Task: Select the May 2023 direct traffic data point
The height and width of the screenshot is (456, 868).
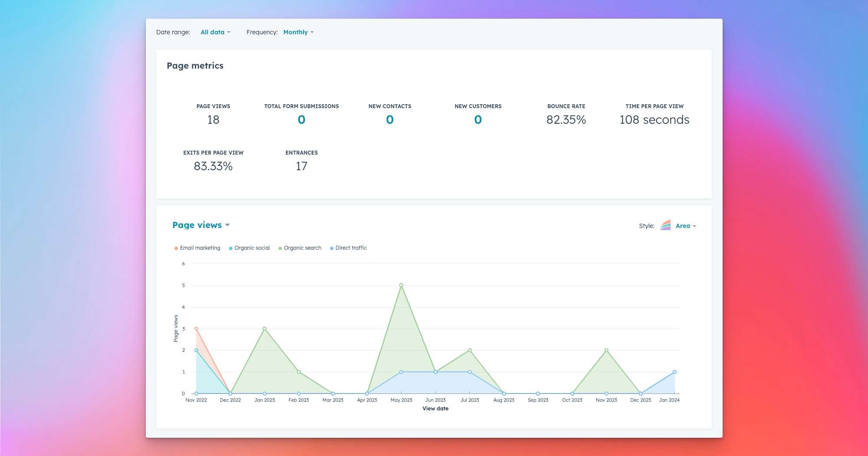Action: pos(401,372)
